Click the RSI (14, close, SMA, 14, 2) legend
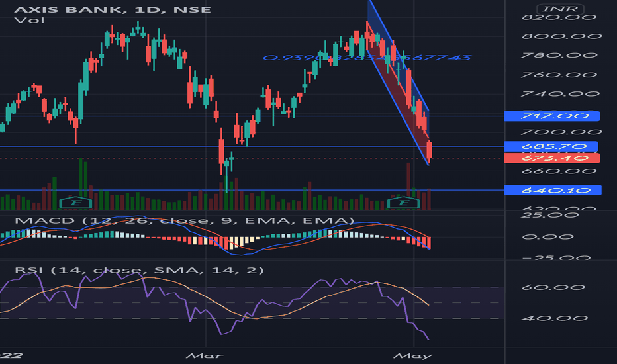Image resolution: width=617 pixels, height=364 pixels. (x=139, y=270)
